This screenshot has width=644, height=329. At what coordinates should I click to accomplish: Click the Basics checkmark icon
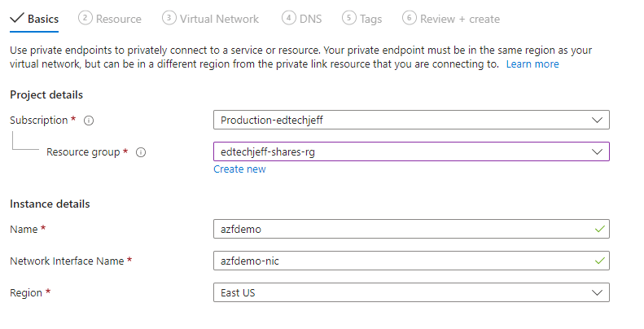(x=17, y=18)
